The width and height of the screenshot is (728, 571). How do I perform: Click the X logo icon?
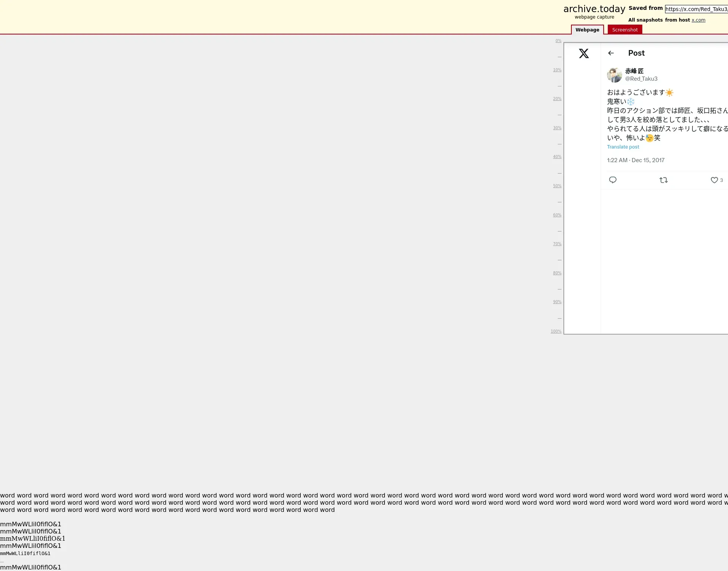584,53
